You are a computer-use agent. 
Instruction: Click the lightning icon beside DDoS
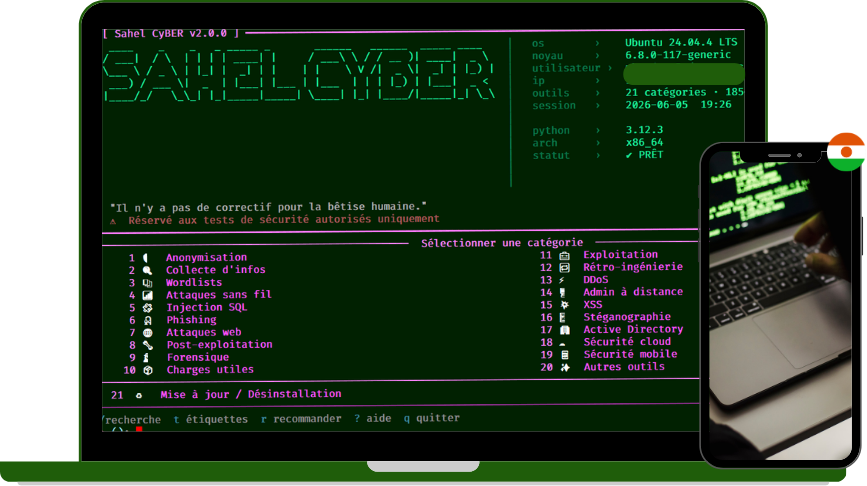pos(562,280)
